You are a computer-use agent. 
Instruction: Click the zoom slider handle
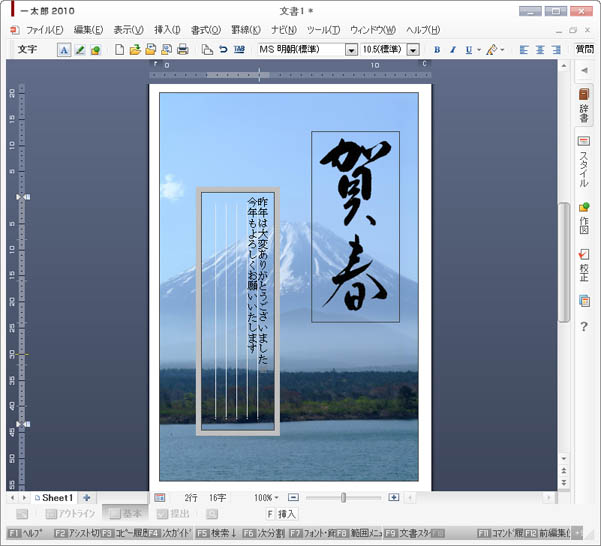click(x=344, y=497)
